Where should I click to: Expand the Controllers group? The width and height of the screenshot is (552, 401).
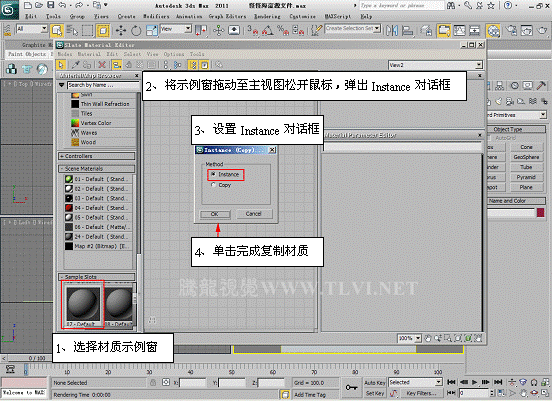coord(96,156)
